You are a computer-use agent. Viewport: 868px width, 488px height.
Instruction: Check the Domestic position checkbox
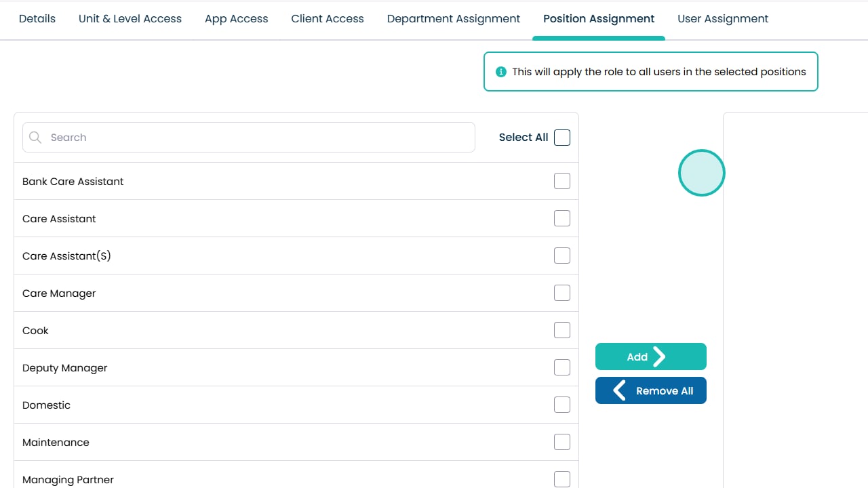tap(562, 405)
